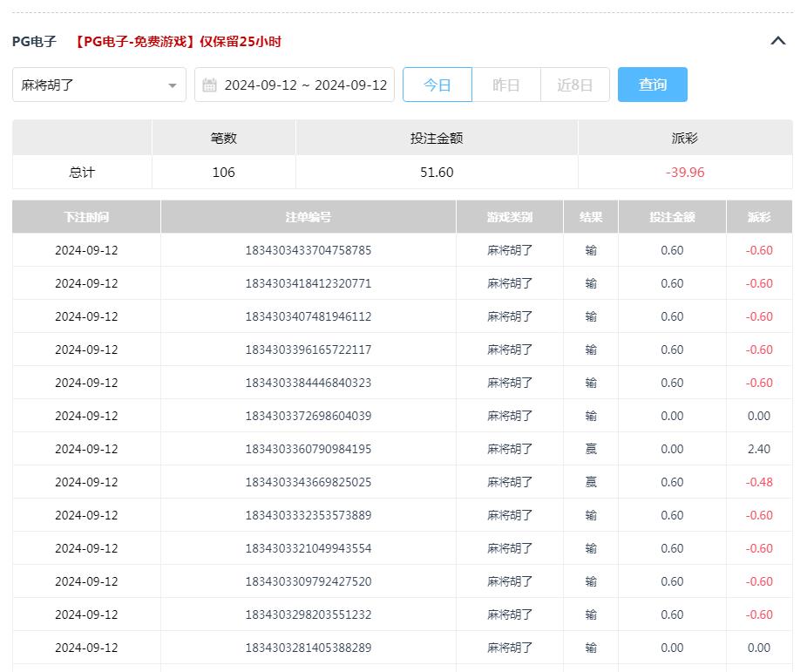
Task: Click total payout -39.96 cell
Action: pos(685,173)
